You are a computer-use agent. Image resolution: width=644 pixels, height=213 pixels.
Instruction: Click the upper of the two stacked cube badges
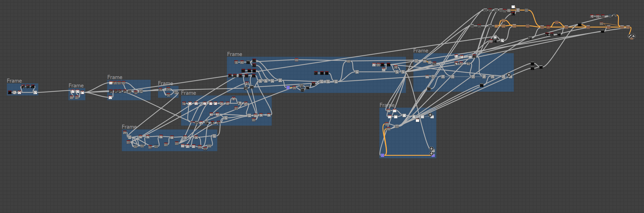[x=431, y=149]
